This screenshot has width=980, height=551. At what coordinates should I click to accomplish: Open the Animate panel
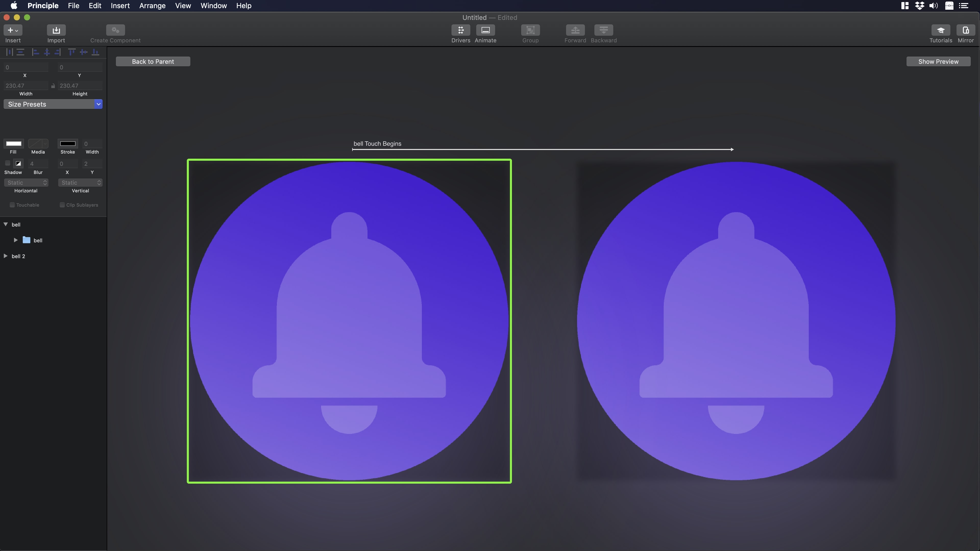point(485,30)
